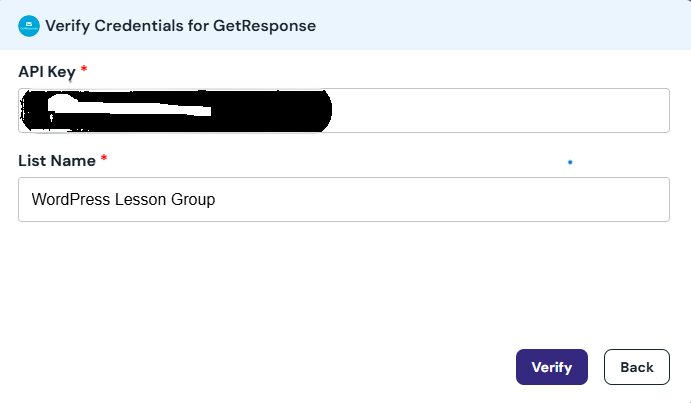The image size is (691, 403).
Task: Go back using the Back button
Action: [x=636, y=367]
